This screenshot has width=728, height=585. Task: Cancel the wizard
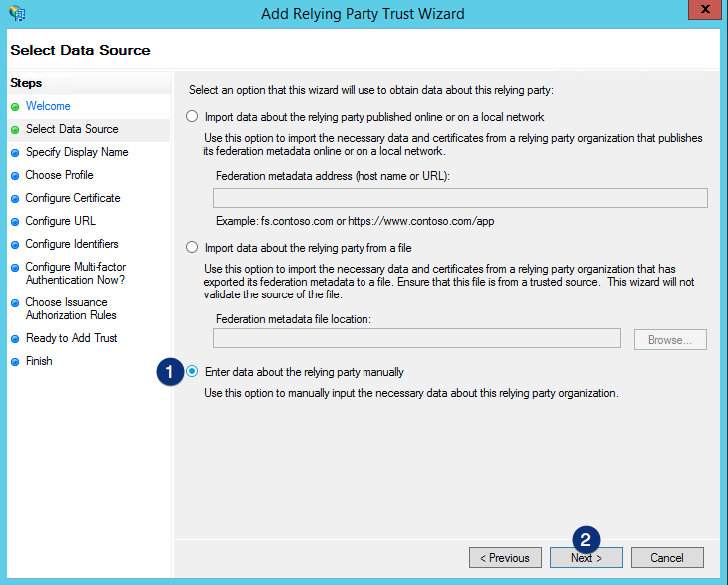pos(667,558)
